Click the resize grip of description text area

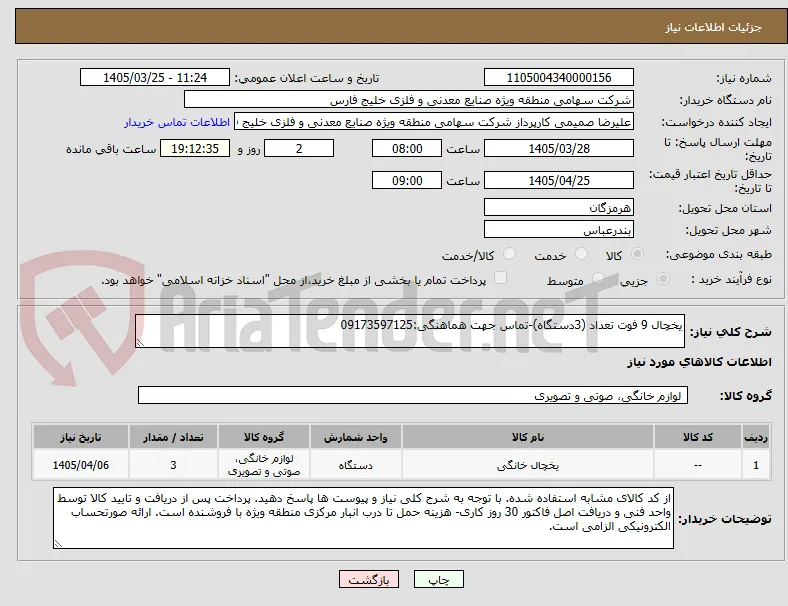tap(140, 342)
